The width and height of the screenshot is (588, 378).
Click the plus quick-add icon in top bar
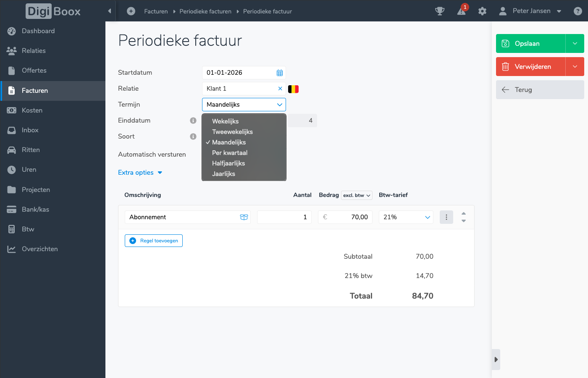[x=131, y=11]
